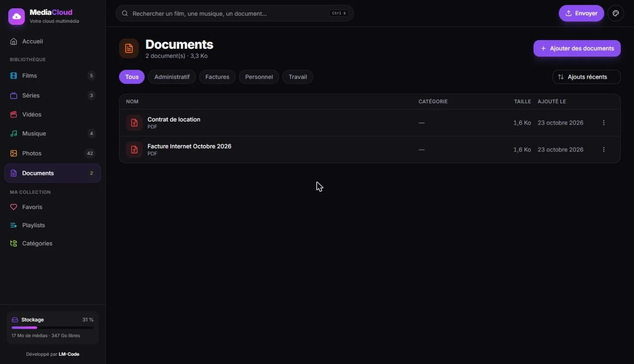This screenshot has width=634, height=364.
Task: Click Ajouter des documents button
Action: click(577, 48)
